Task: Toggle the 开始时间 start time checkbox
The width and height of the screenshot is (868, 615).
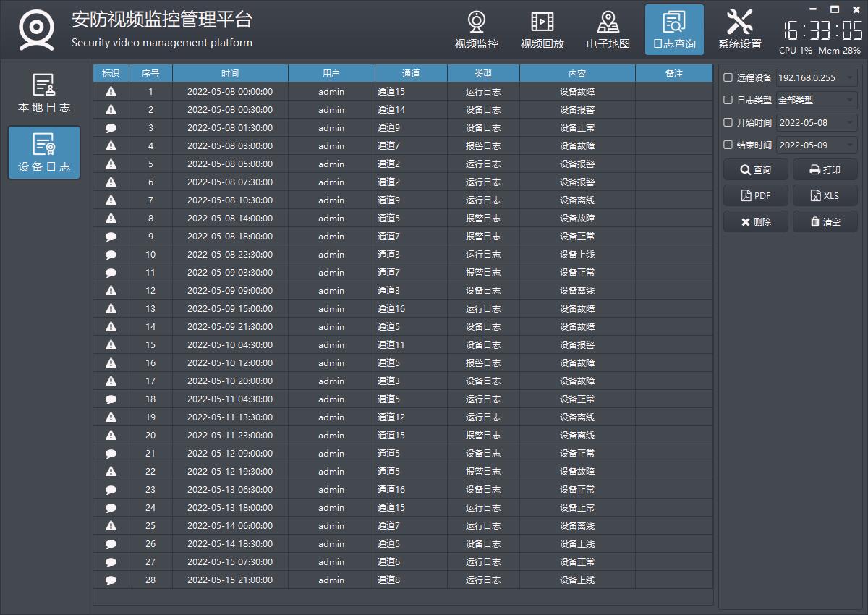Action: coord(728,122)
